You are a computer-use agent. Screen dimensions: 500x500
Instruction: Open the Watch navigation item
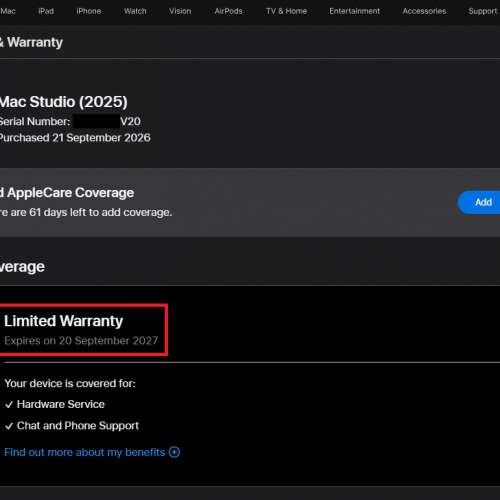(135, 11)
